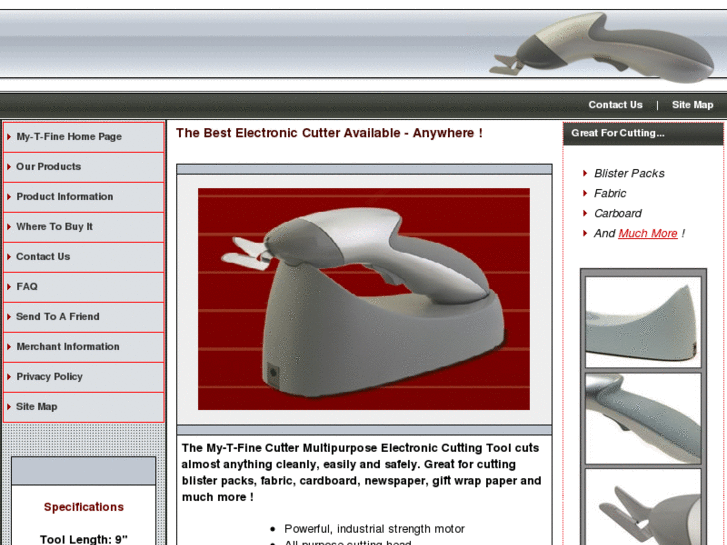The width and height of the screenshot is (727, 545).
Task: Click the Specifications heading
Action: coord(84,507)
